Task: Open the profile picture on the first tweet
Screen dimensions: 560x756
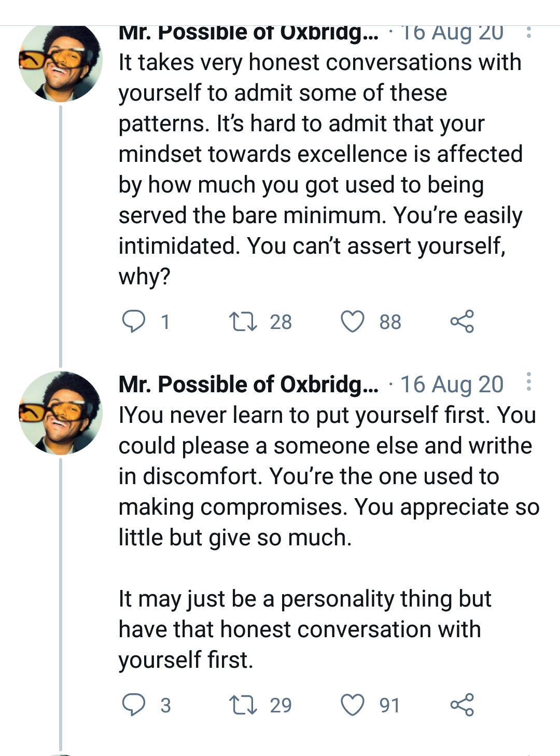Action: pyautogui.click(x=60, y=62)
